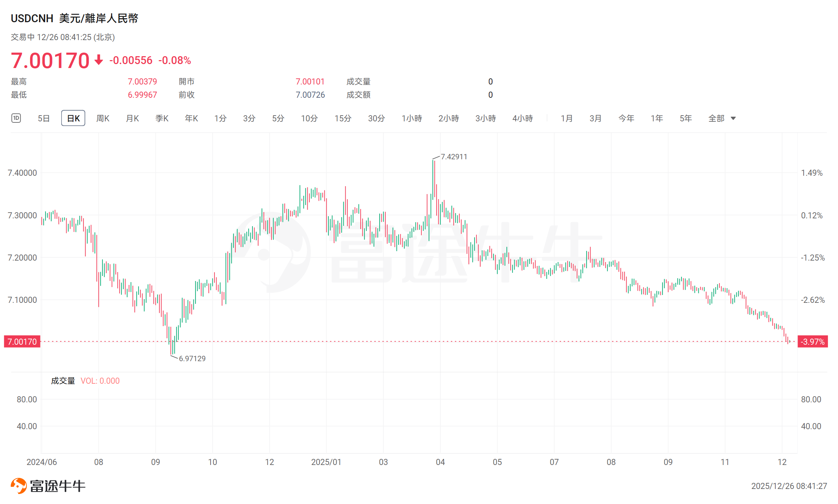Click the 7.42911 high price marker
This screenshot has height=504, width=838.
coord(454,157)
